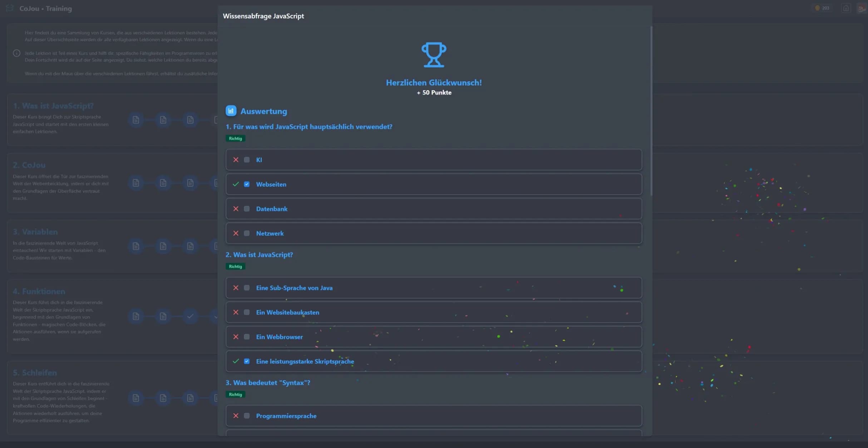Click CoJou • Training header title

[46, 9]
